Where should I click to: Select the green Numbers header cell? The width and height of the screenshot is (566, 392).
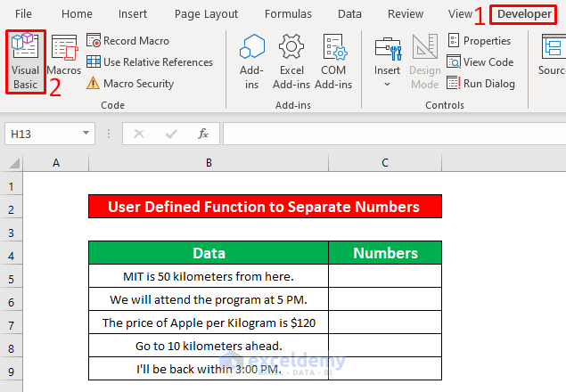click(x=385, y=253)
